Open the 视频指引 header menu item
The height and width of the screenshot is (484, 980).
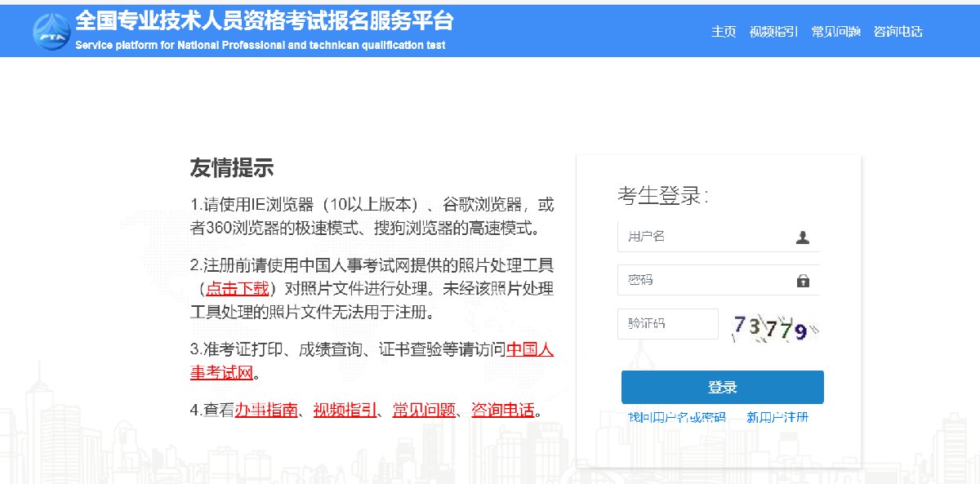tap(773, 32)
